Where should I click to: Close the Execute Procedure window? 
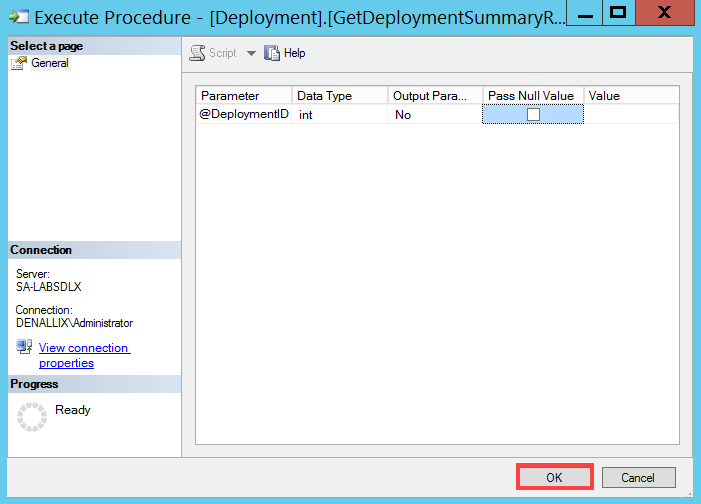[664, 13]
